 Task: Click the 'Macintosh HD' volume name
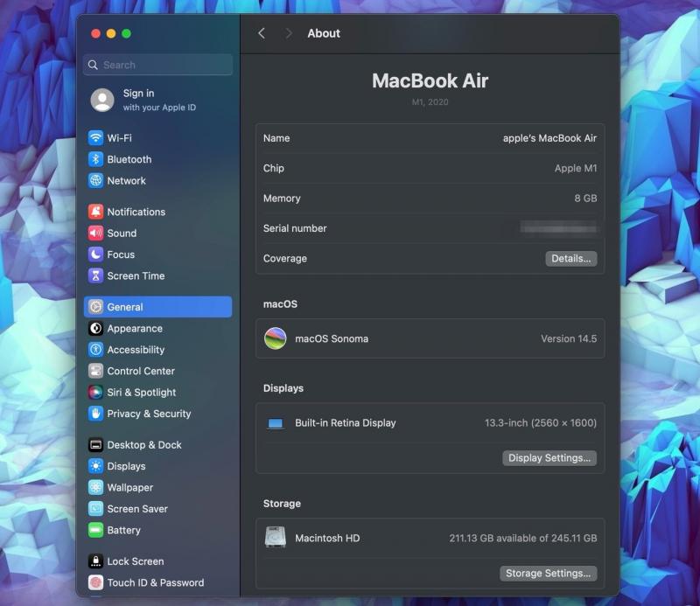click(327, 538)
